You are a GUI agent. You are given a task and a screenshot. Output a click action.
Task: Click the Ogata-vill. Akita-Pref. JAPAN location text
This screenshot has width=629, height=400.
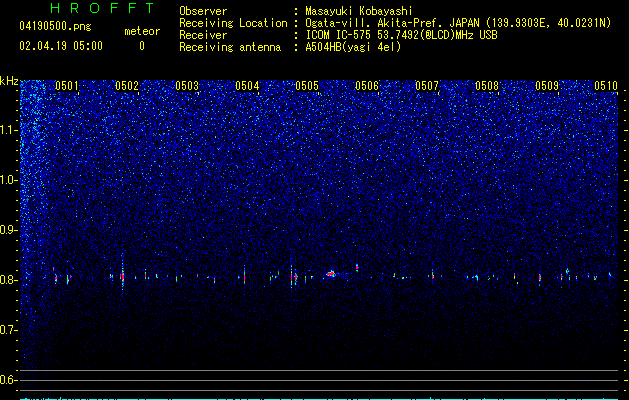coord(459,23)
